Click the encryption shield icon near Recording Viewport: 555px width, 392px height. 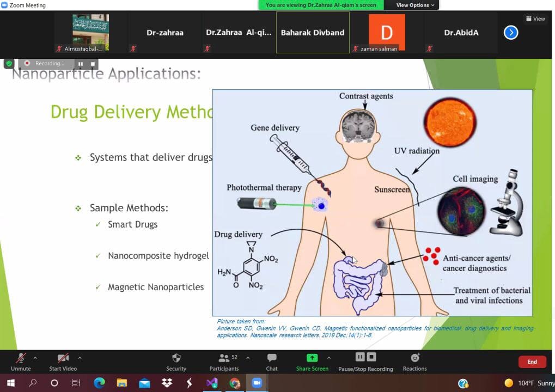tap(9, 64)
